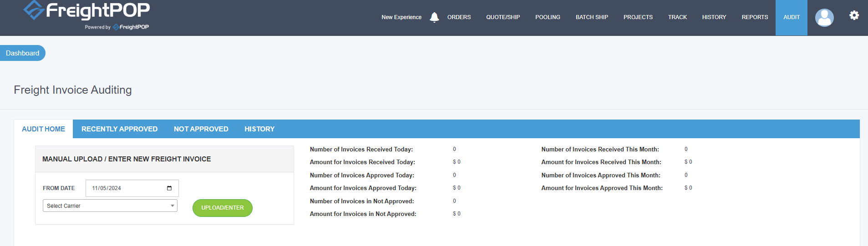This screenshot has width=868, height=246.
Task: Click the UPLOAD/ENTER button
Action: coord(223,208)
